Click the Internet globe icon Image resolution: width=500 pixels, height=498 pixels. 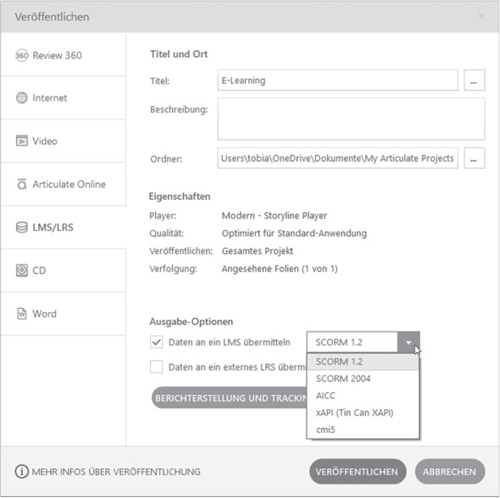[22, 98]
